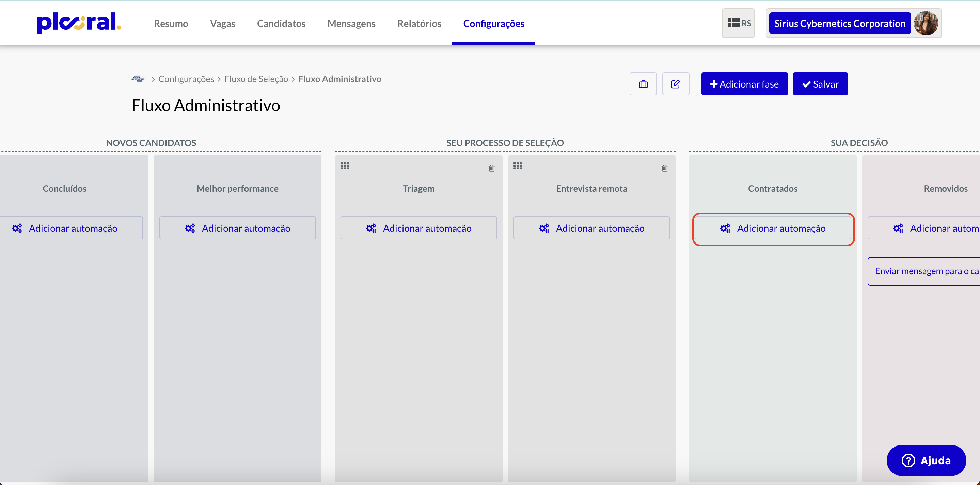Add automation to Contratados column

[773, 228]
